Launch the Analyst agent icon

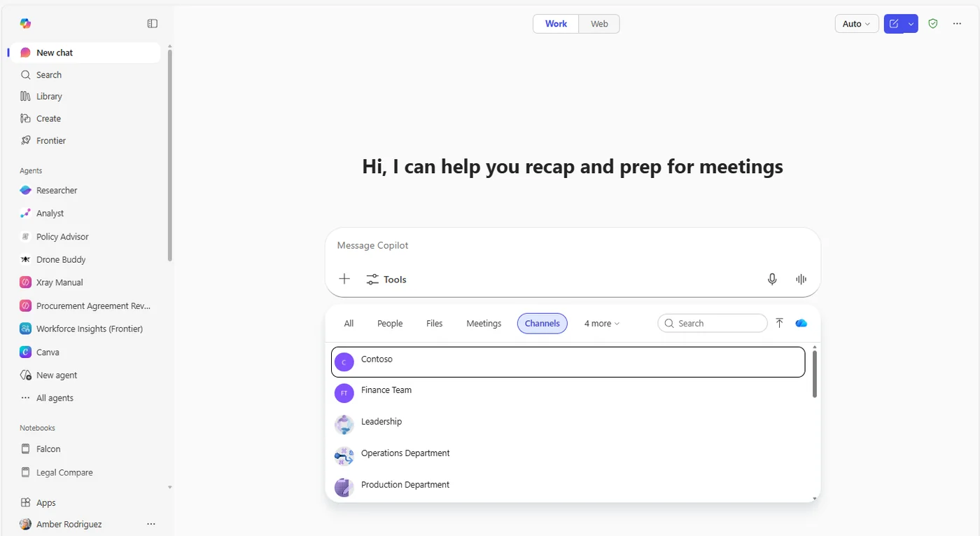(x=26, y=214)
